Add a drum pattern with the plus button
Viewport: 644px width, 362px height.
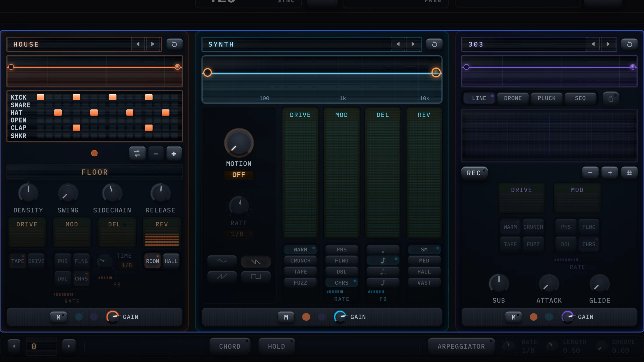click(x=174, y=154)
